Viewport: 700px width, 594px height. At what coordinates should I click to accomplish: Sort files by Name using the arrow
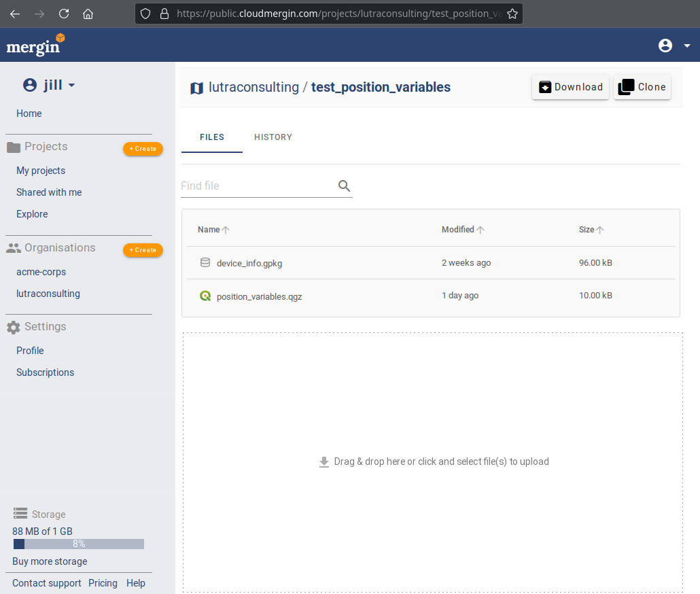coord(226,230)
